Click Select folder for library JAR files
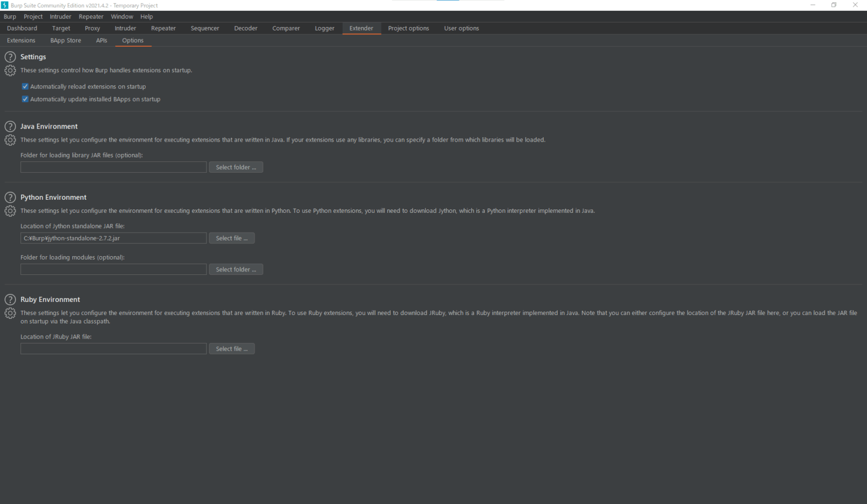867x504 pixels. [236, 166]
